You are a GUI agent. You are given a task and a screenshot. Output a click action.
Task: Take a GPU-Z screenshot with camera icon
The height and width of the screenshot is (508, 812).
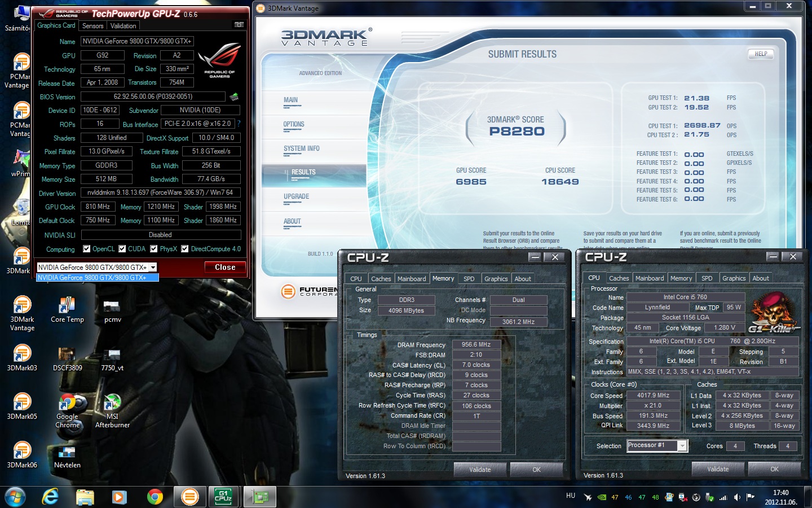239,25
